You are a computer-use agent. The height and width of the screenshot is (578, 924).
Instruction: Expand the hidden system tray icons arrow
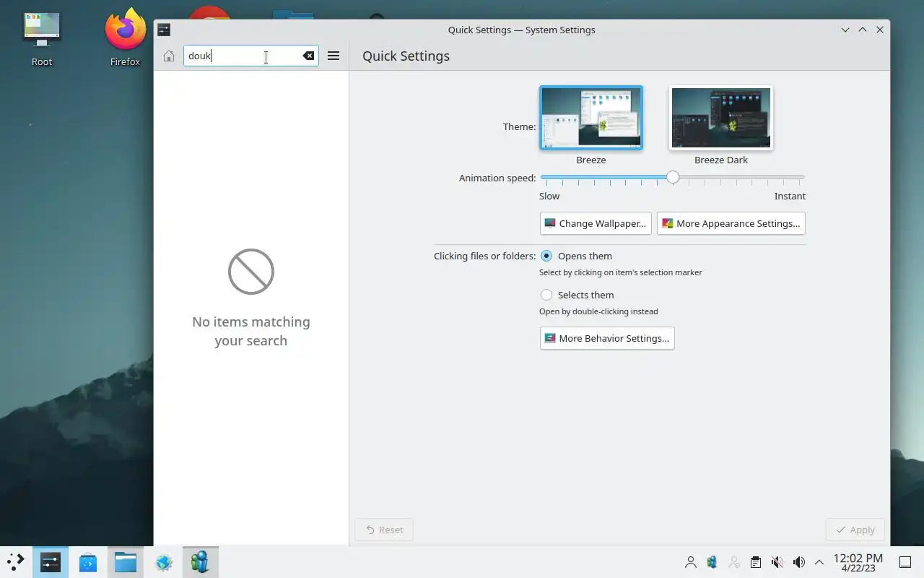click(819, 562)
